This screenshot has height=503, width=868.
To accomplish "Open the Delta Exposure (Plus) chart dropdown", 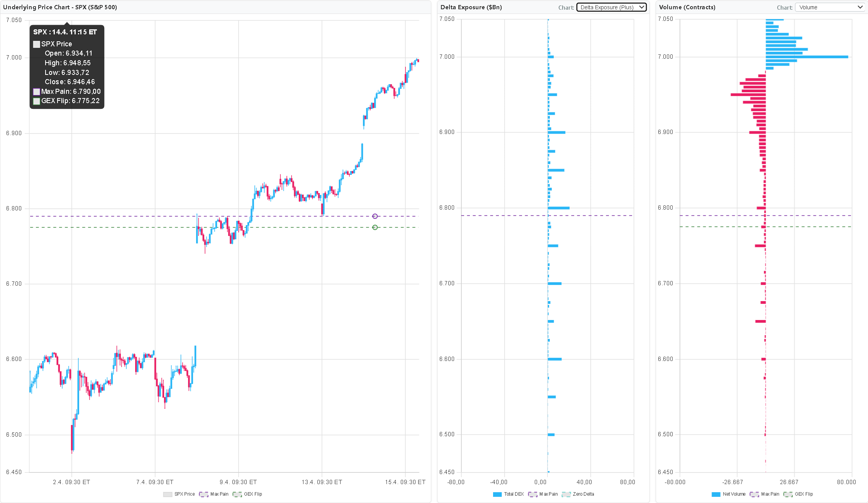I will [x=611, y=7].
